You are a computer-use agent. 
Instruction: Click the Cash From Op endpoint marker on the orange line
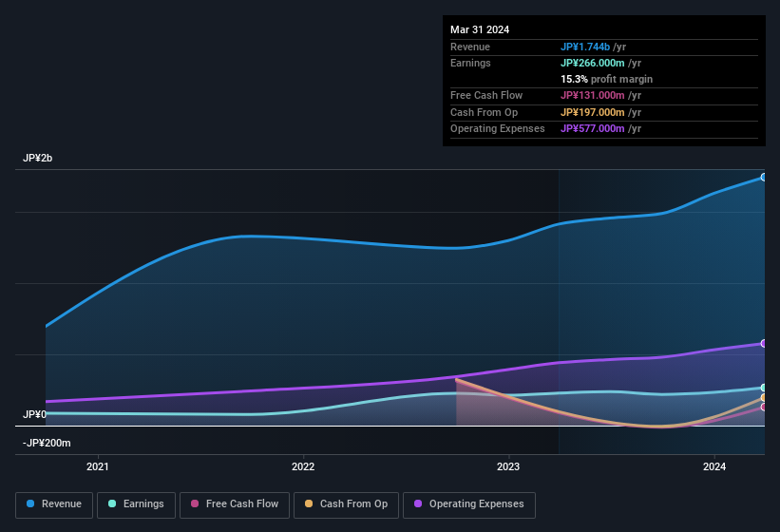pyautogui.click(x=763, y=398)
